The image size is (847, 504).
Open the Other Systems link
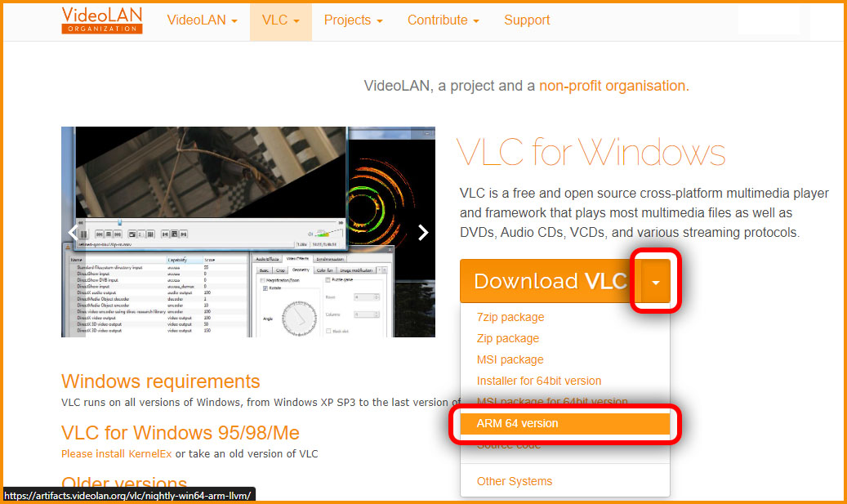click(x=515, y=481)
